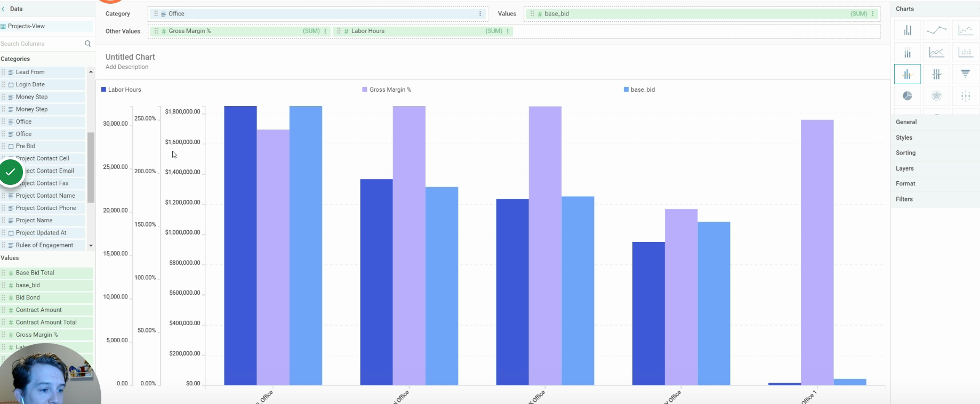Select the Login Date category column

pos(43,84)
